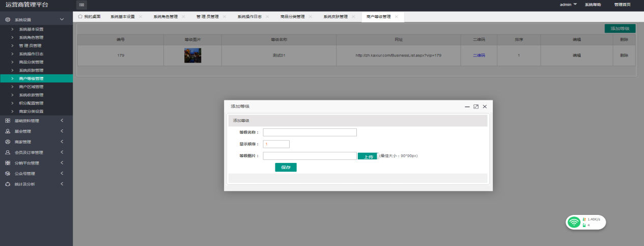Switch to the 系统操作日志 tab
The height and width of the screenshot is (246, 644).
click(249, 17)
